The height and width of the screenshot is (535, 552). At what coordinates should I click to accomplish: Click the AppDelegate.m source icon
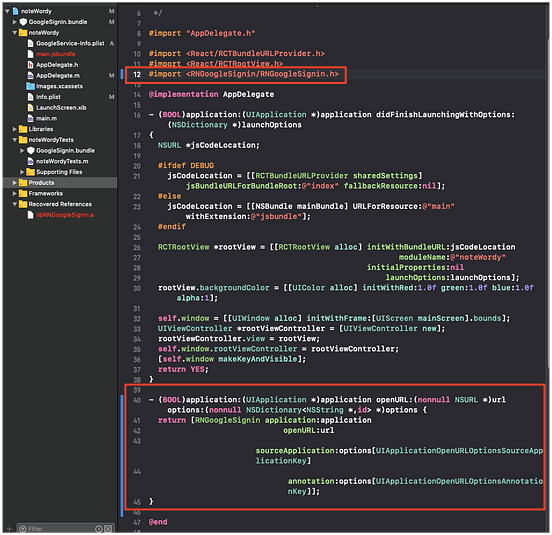click(31, 76)
